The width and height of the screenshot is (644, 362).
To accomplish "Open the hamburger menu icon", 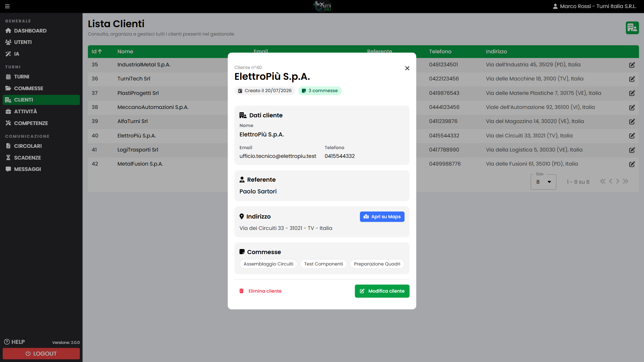I will click(7, 6).
